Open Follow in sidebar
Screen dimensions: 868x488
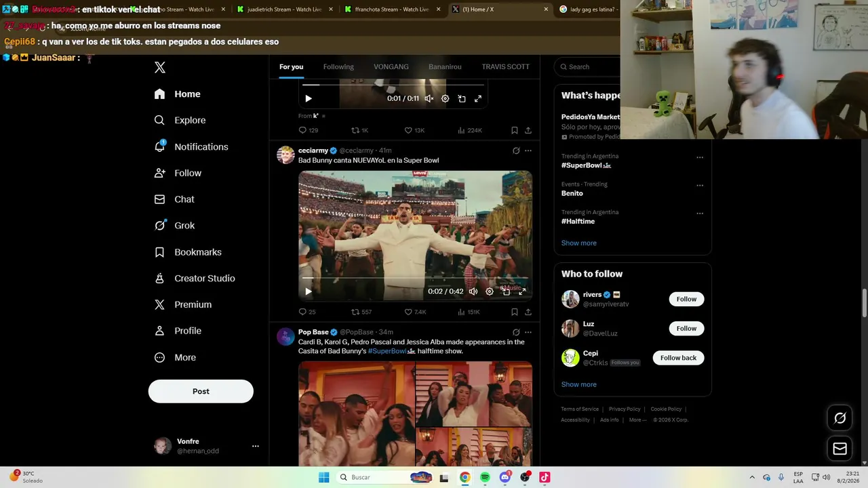coord(178,173)
